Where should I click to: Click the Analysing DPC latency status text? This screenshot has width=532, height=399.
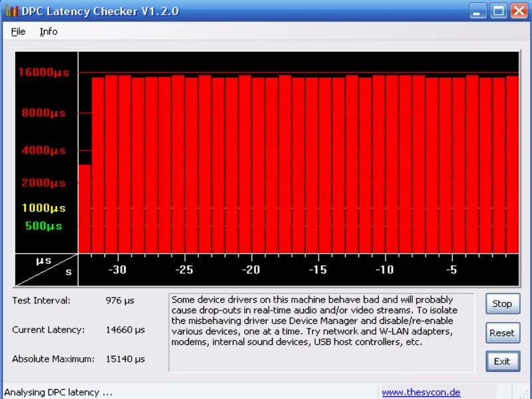[58, 392]
